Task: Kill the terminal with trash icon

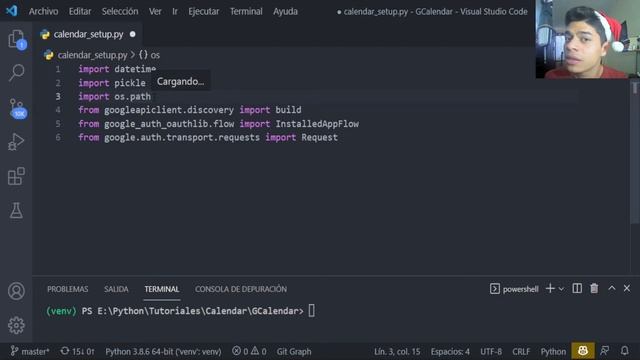Action: 594,289
